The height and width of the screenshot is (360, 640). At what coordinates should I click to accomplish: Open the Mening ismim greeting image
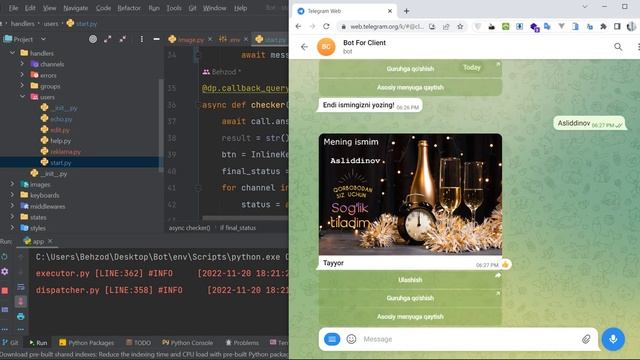pos(410,195)
